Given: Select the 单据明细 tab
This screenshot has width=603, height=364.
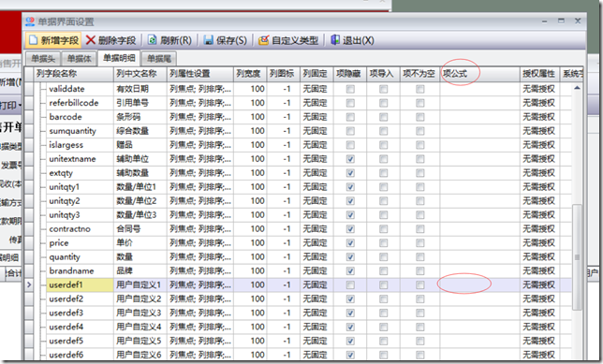Looking at the screenshot, I should pos(119,58).
